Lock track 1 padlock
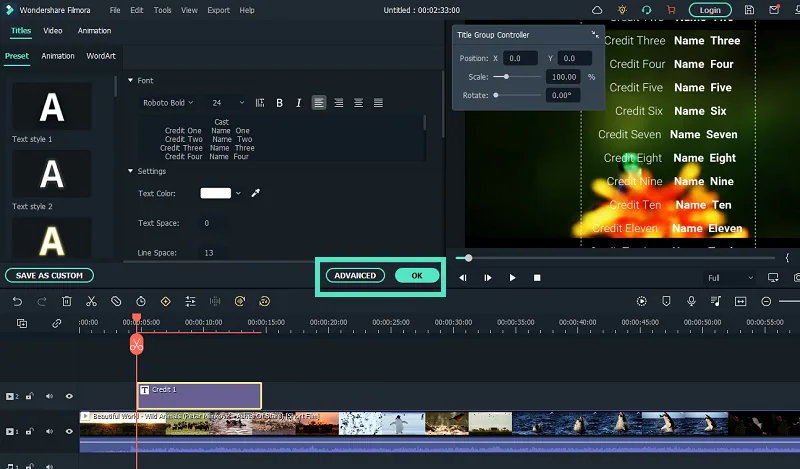This screenshot has height=469, width=800. tap(30, 431)
